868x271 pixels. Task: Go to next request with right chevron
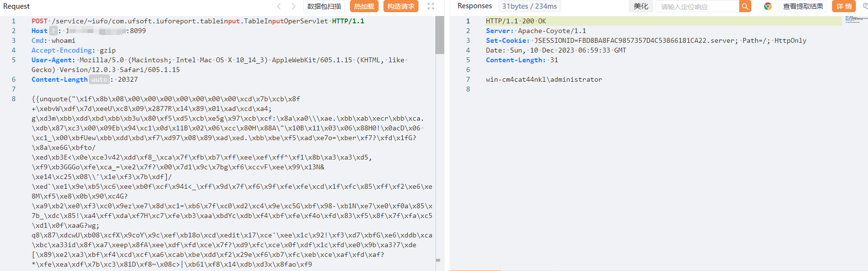294,6
